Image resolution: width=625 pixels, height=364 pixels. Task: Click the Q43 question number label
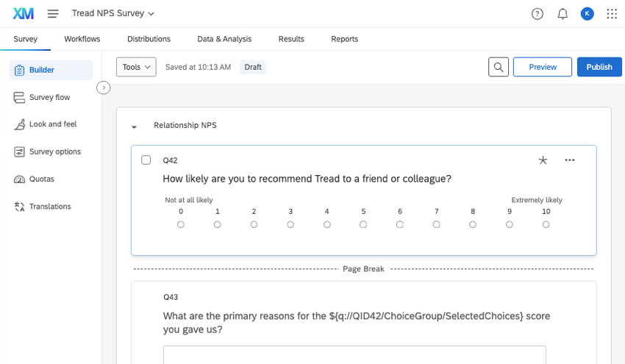click(171, 297)
